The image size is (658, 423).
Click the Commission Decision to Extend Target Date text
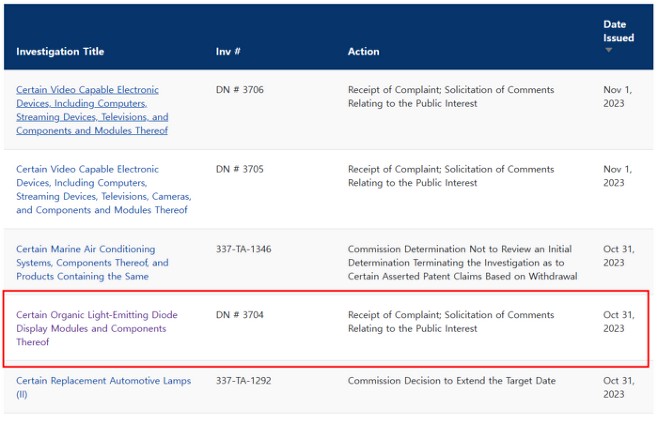tap(452, 381)
